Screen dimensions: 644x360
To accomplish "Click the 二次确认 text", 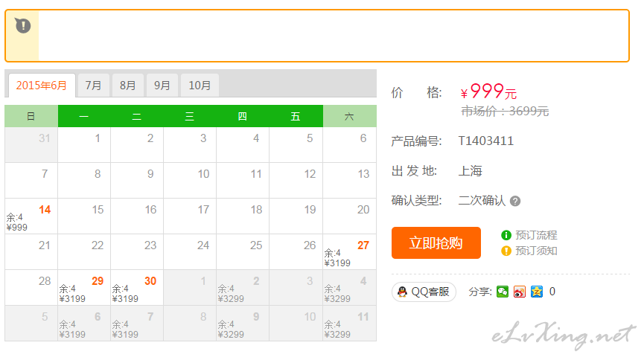I will (x=482, y=201).
